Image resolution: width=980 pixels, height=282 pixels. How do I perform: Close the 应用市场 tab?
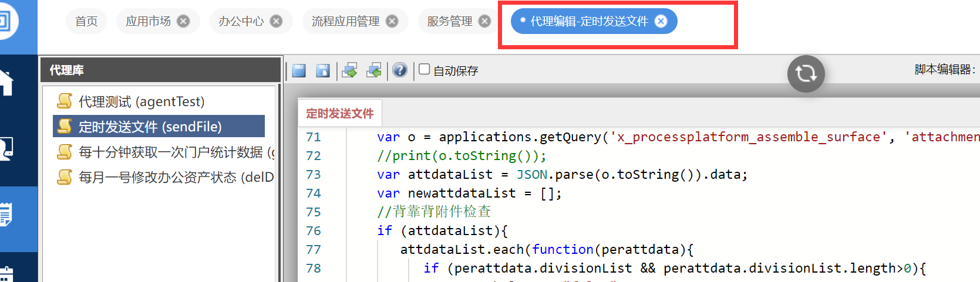click(183, 21)
